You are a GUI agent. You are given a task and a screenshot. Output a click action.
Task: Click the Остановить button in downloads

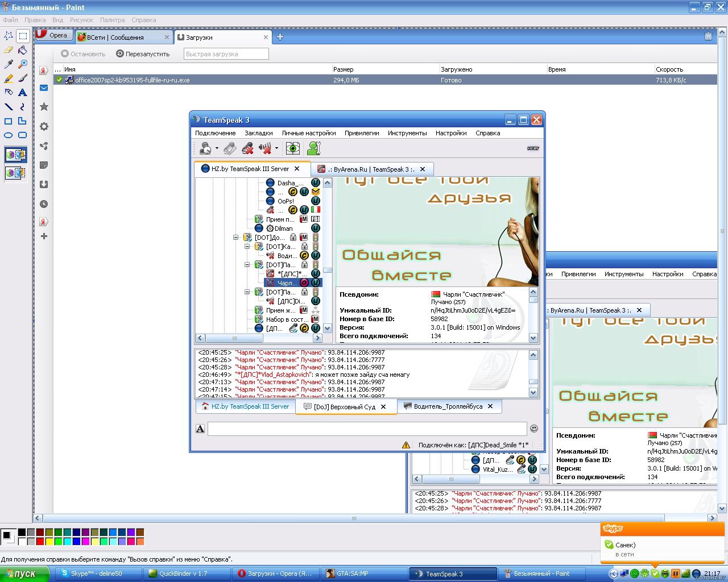point(83,54)
